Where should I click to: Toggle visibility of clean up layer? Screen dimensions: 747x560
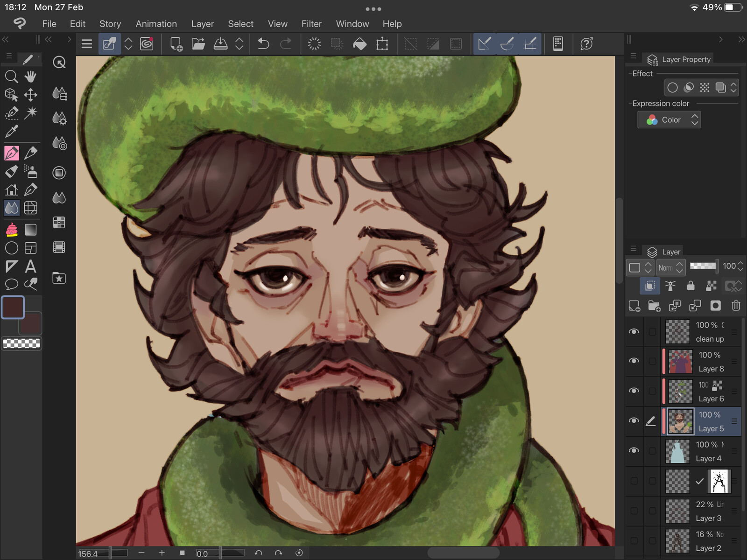coord(634,331)
